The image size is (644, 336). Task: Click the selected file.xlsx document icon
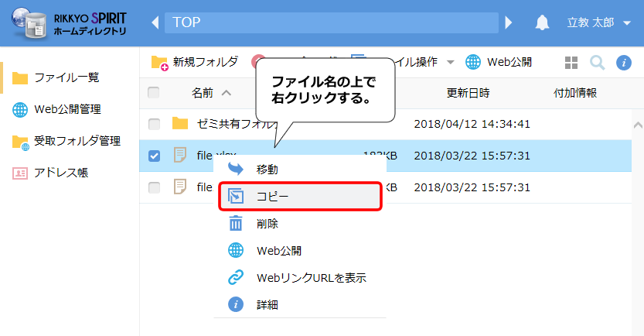180,155
